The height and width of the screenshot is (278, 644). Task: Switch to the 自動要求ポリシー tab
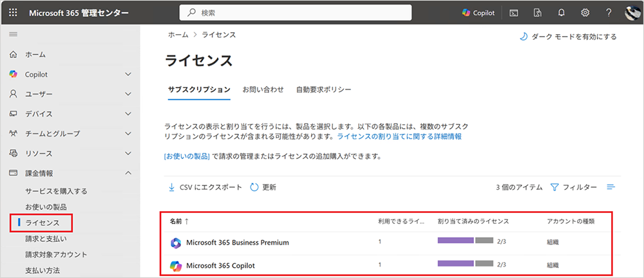[x=324, y=89]
